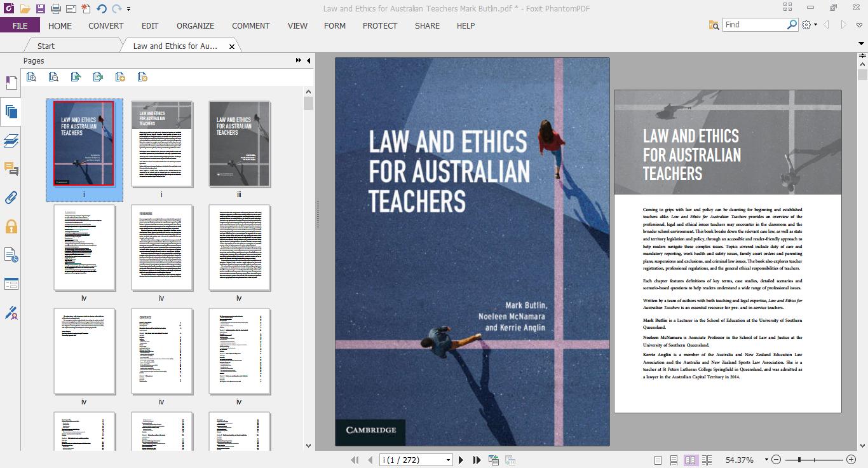Open a file with the folder icon

coord(25,9)
